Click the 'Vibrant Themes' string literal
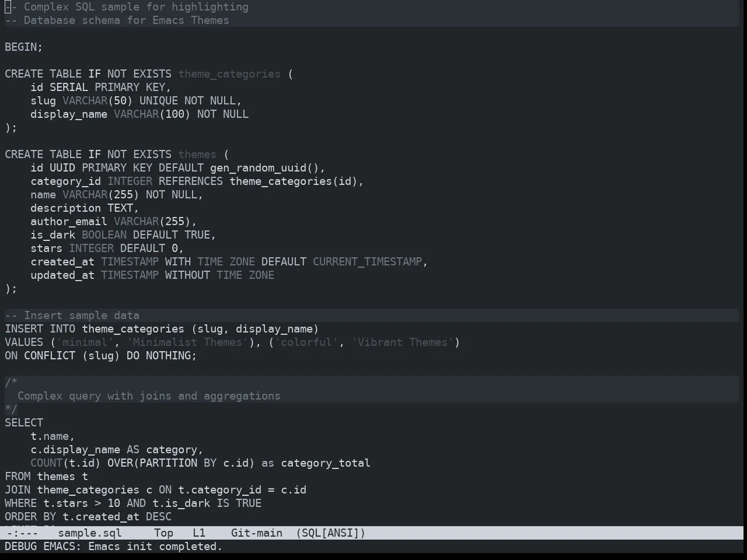This screenshot has height=560, width=747. (403, 342)
